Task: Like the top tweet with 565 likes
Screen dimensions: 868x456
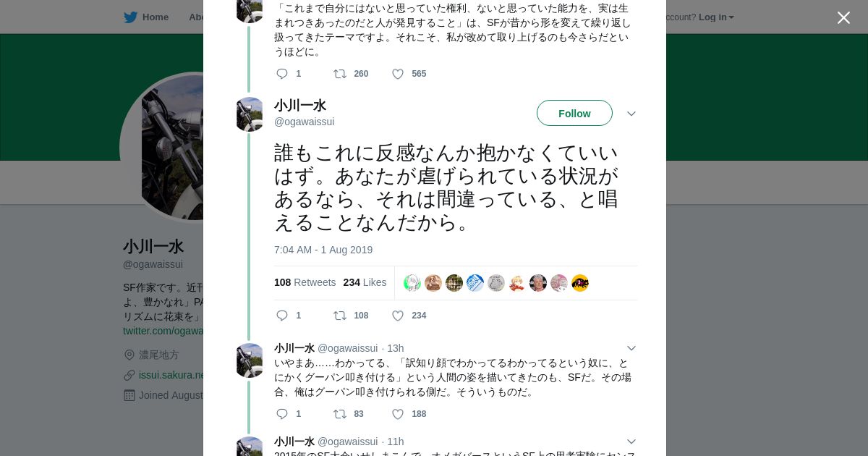Action: pyautogui.click(x=398, y=74)
